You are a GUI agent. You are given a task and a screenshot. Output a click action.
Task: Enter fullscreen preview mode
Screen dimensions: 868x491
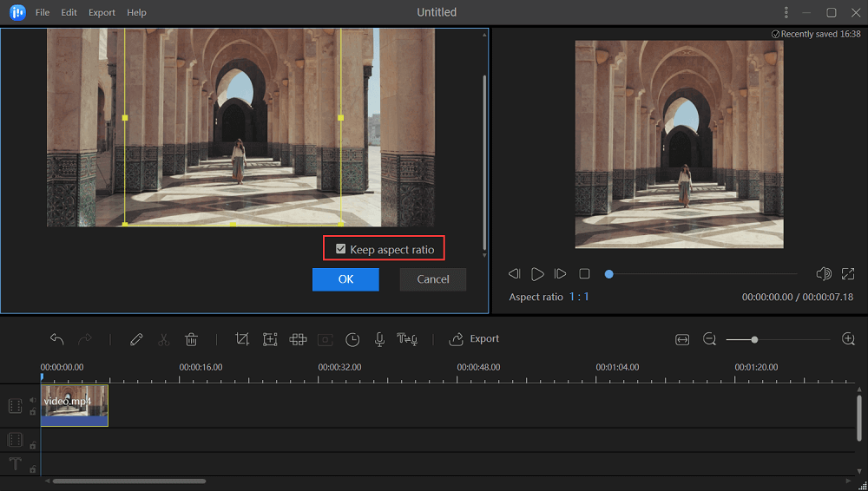pyautogui.click(x=848, y=274)
